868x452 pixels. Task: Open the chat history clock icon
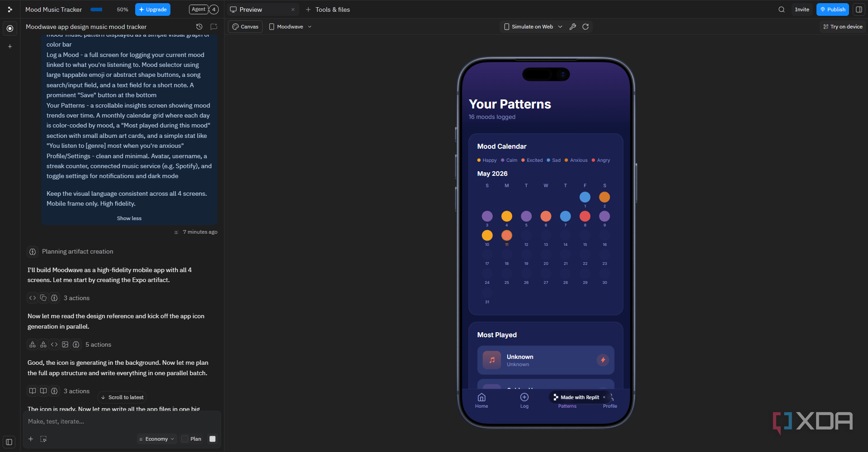coord(199,27)
